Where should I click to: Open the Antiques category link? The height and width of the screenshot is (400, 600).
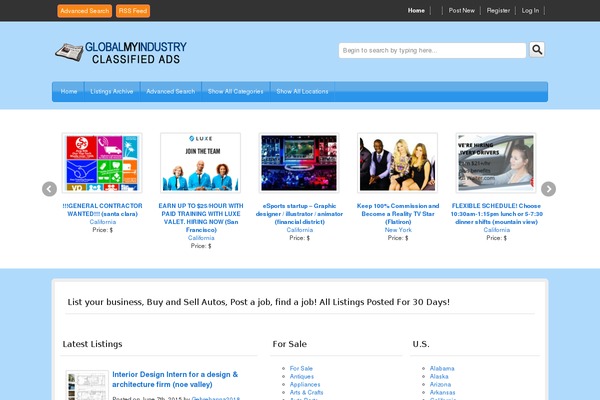[x=302, y=377]
